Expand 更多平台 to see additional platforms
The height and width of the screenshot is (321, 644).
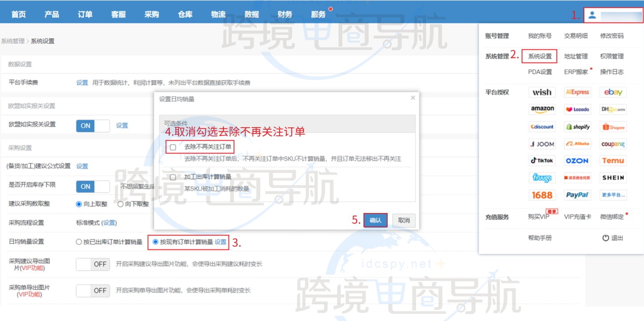point(613,195)
